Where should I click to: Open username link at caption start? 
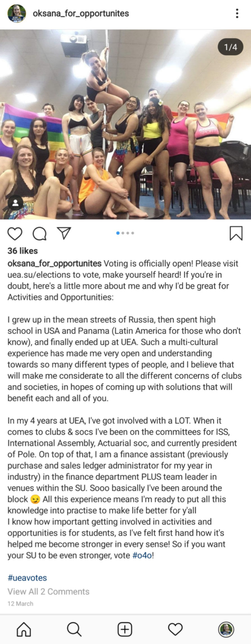pos(54,264)
